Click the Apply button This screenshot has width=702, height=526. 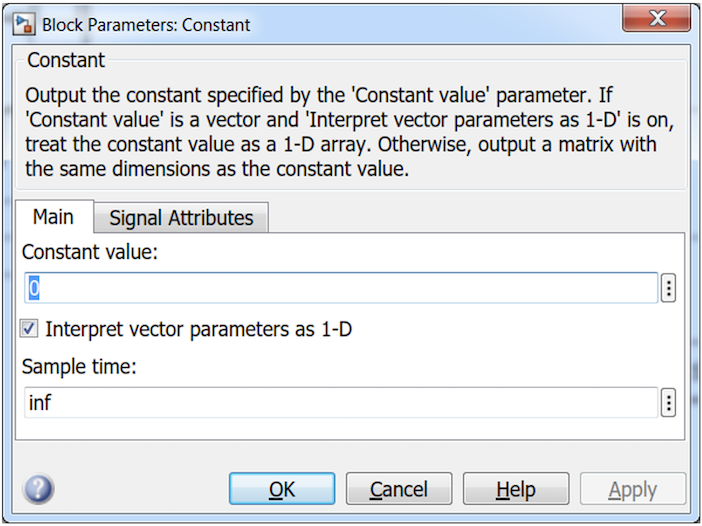(633, 489)
